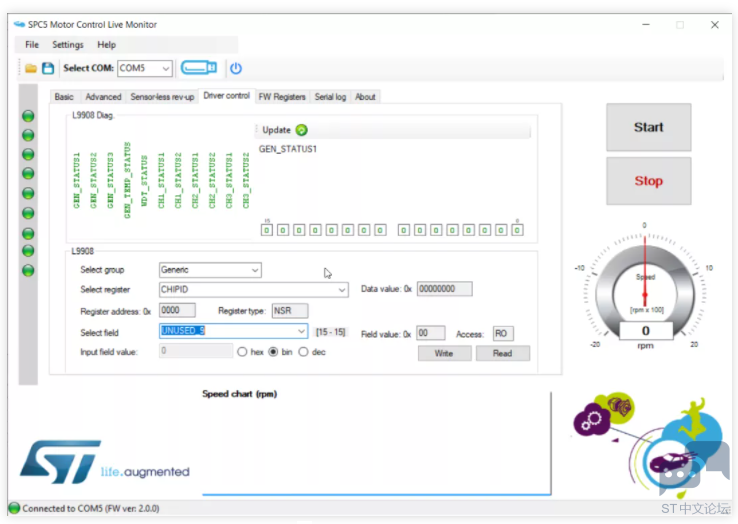The image size is (738, 524).
Task: Switch to the Sensor-less rev-up tab
Action: (162, 97)
